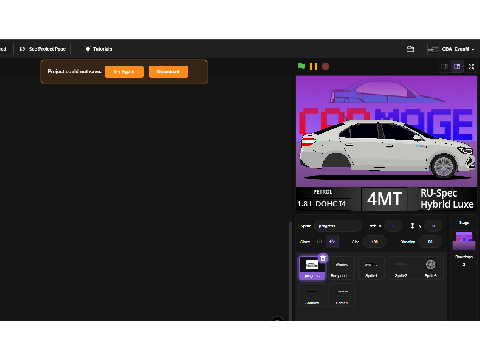480x360 pixels.
Task: Set the sprite to hidden
Action: tap(332, 241)
